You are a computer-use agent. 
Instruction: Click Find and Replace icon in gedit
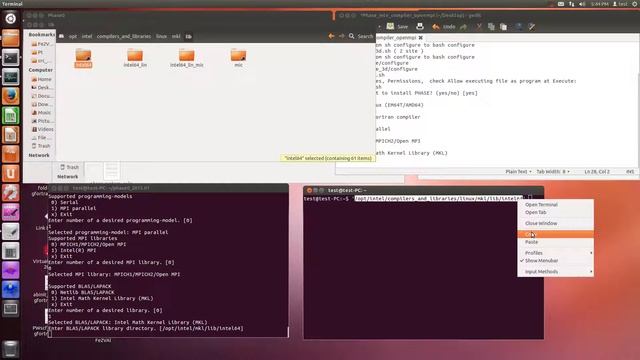click(531, 27)
